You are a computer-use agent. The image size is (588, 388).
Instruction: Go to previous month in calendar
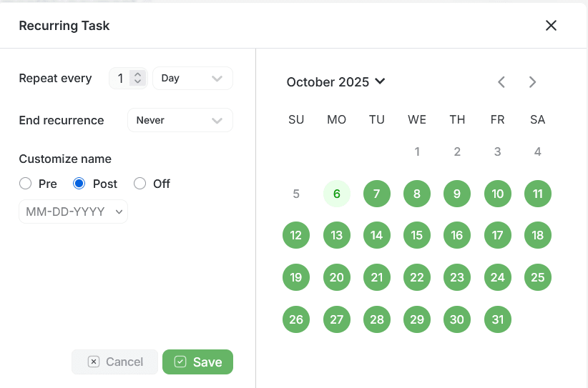pos(501,81)
